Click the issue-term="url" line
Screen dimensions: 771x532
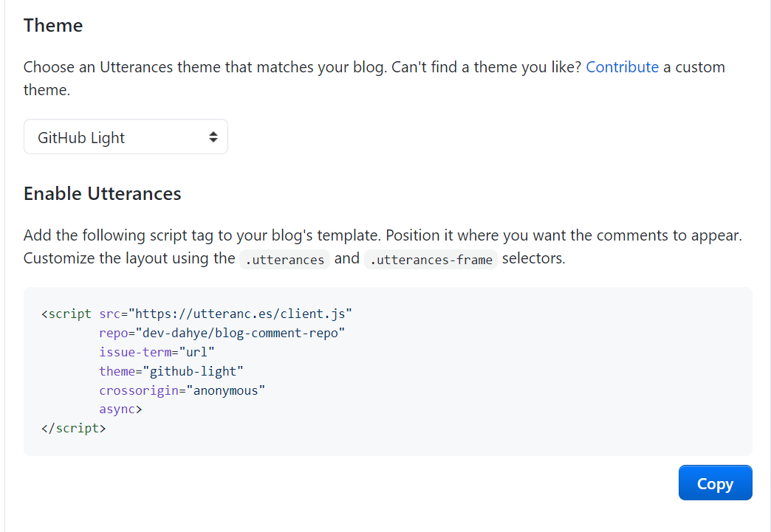coord(157,352)
